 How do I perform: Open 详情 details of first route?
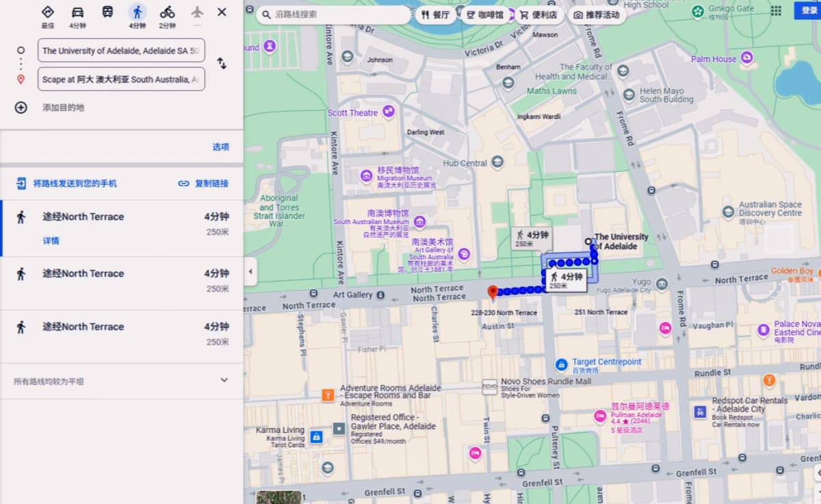click(51, 241)
